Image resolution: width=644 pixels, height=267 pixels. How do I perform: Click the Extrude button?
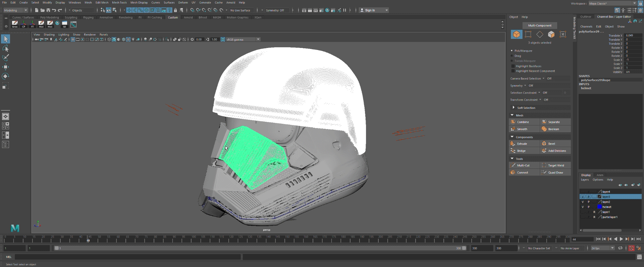[x=522, y=144]
